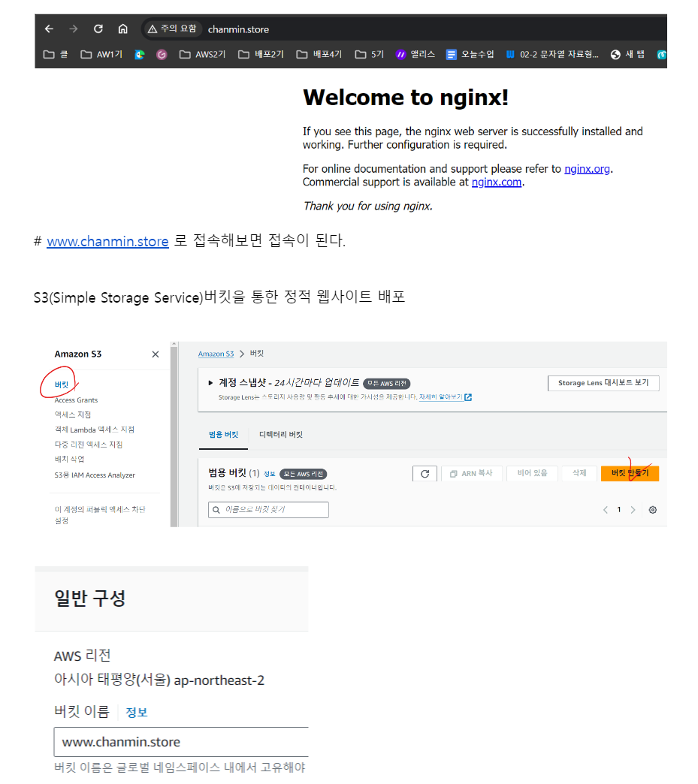Go to the previous page of buckets
The width and height of the screenshot is (698, 784).
point(606,509)
